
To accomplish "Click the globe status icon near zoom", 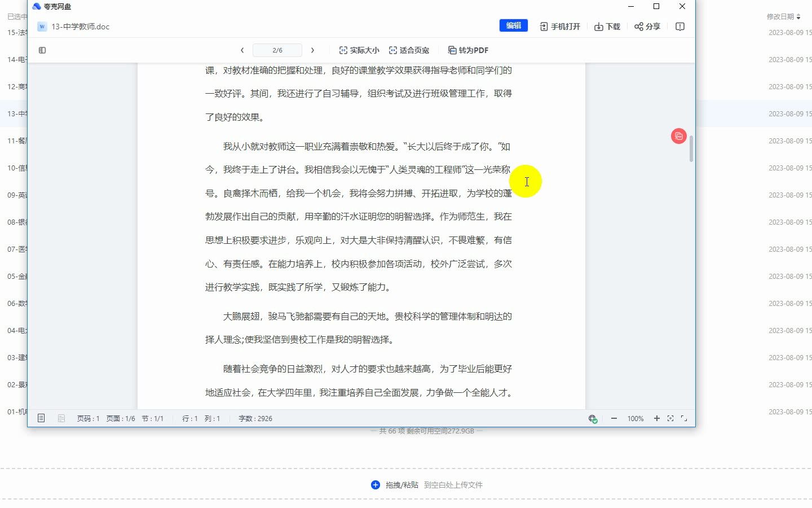I will point(593,418).
